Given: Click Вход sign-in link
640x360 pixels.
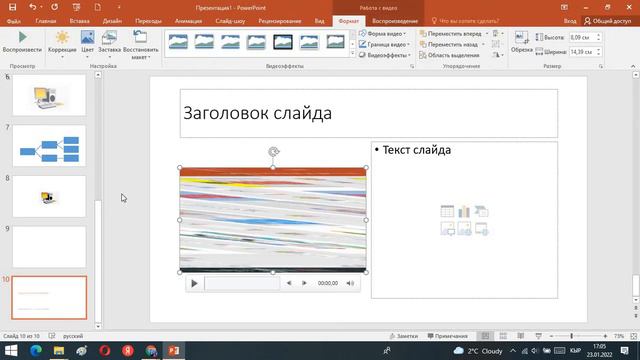Looking at the screenshot, I should [570, 21].
